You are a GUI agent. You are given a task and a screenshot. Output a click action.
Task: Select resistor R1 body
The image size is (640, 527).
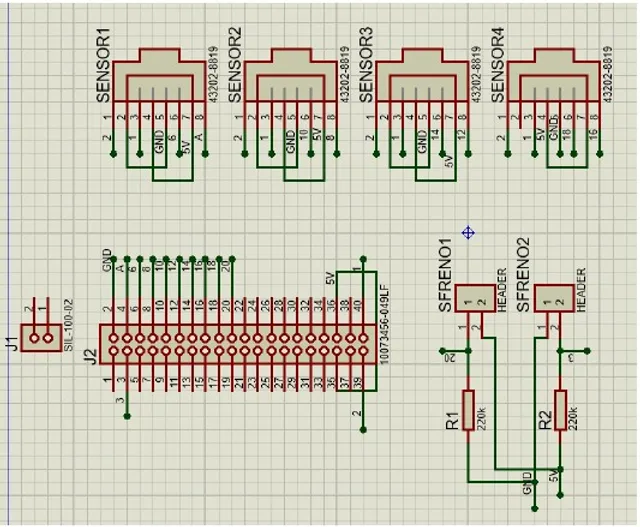(x=466, y=410)
